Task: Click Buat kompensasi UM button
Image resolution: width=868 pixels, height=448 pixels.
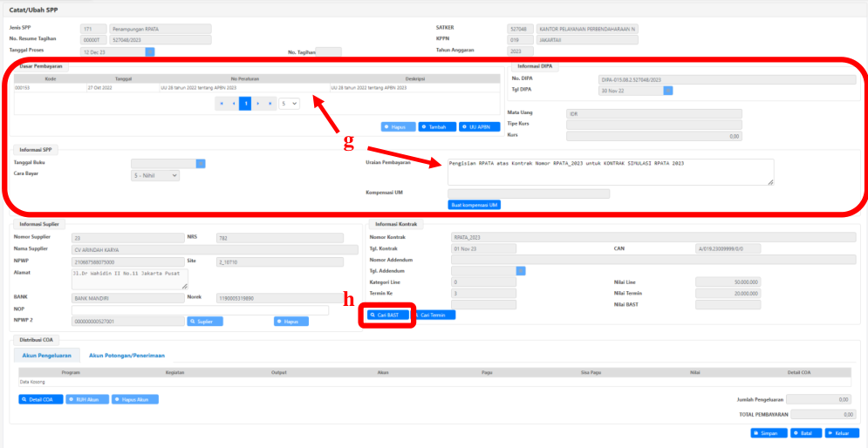Action: (x=474, y=205)
